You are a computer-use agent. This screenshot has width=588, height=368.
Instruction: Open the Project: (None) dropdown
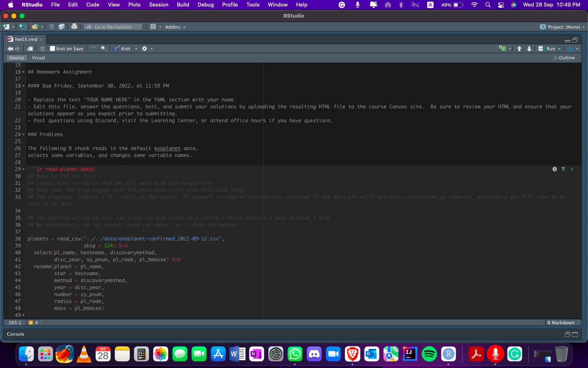563,27
